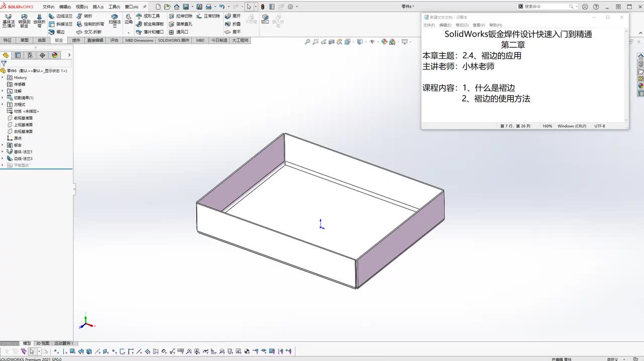Select 材质 <未指定> in the tree
This screenshot has width=644, height=361.
click(x=23, y=111)
